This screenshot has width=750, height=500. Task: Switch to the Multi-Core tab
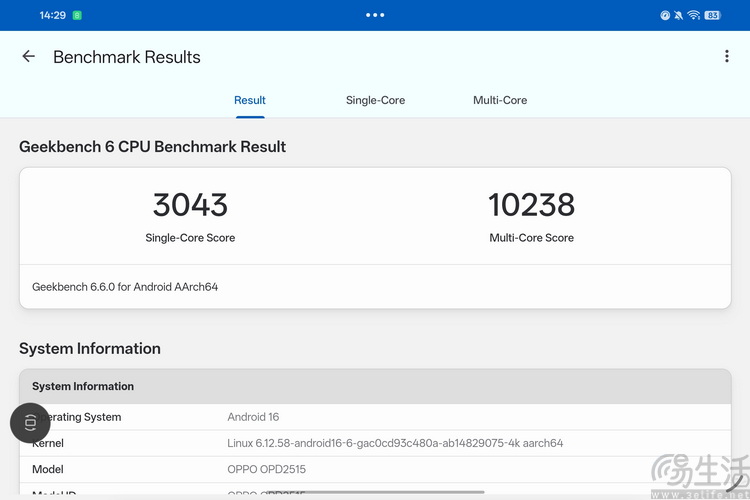pyautogui.click(x=500, y=100)
